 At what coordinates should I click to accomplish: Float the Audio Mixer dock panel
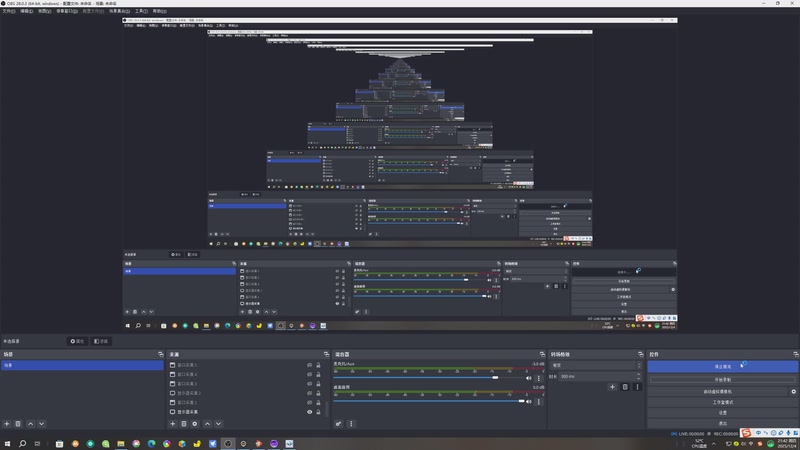(542, 354)
